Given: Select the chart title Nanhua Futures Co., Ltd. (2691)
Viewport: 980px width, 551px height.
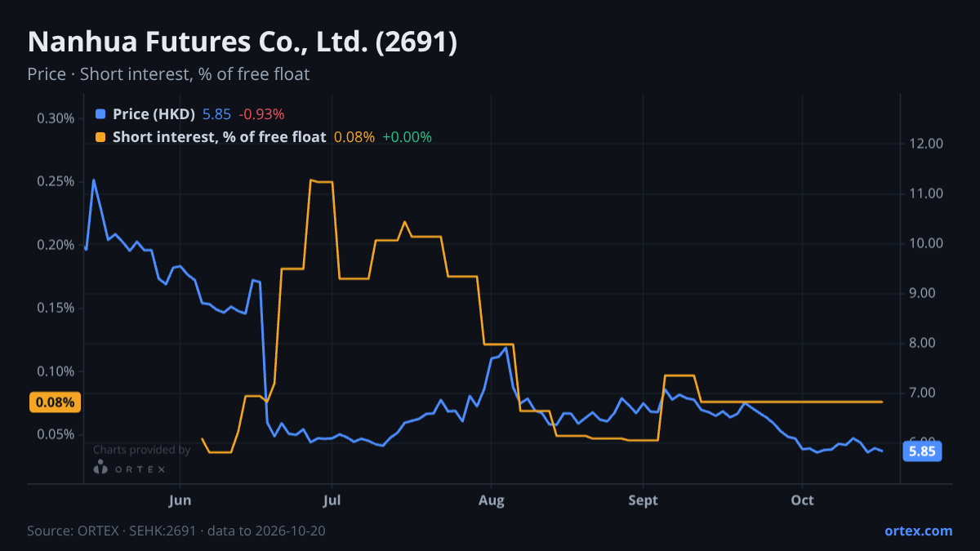Looking at the screenshot, I should click(x=242, y=42).
